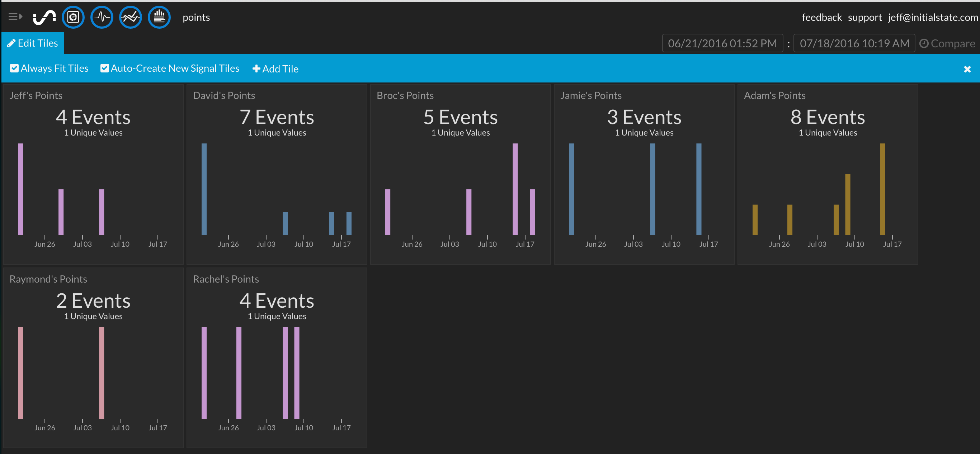Click the end date field 07/18/2016

click(854, 43)
